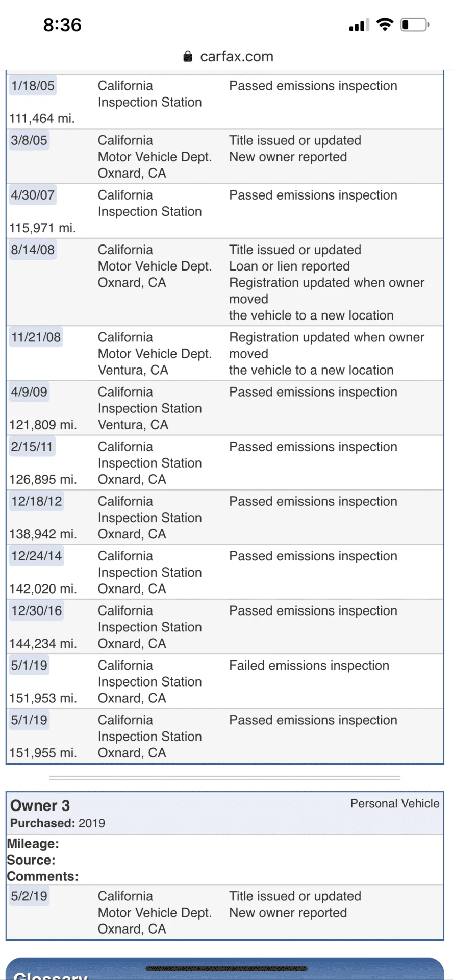The height and width of the screenshot is (980, 453).
Task: Select the 12/30/16 date entry
Action: [37, 610]
